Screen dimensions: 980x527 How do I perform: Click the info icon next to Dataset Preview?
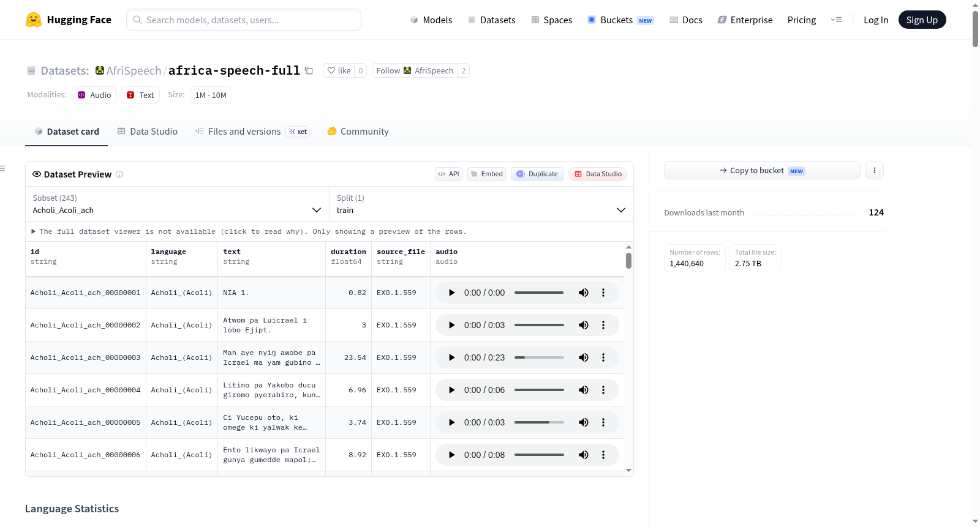[119, 174]
